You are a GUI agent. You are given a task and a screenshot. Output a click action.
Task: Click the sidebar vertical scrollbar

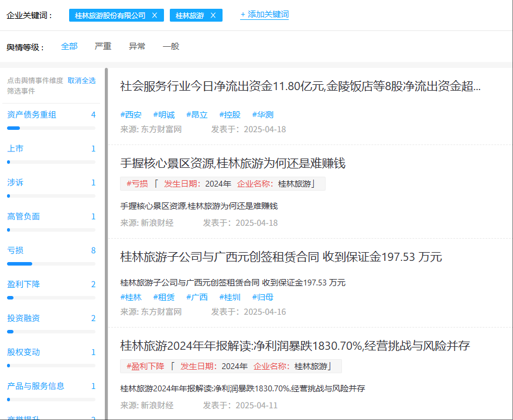pos(106,234)
